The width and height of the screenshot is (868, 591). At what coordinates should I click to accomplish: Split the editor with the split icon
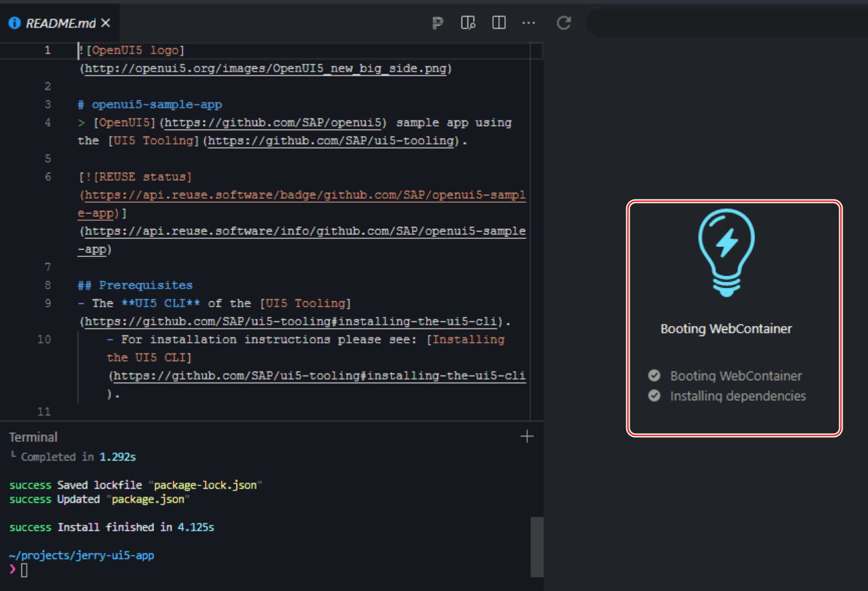coord(498,23)
